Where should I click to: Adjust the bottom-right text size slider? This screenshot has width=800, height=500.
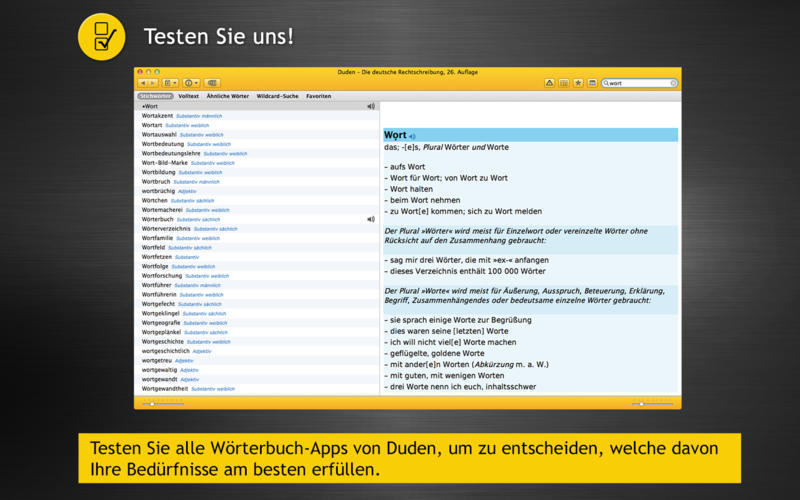(653, 404)
